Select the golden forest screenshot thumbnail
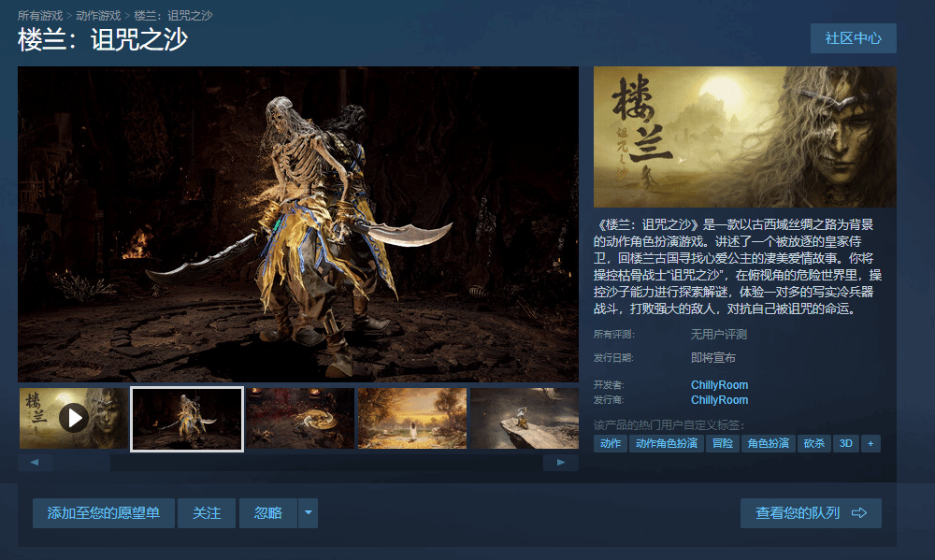 coord(411,418)
